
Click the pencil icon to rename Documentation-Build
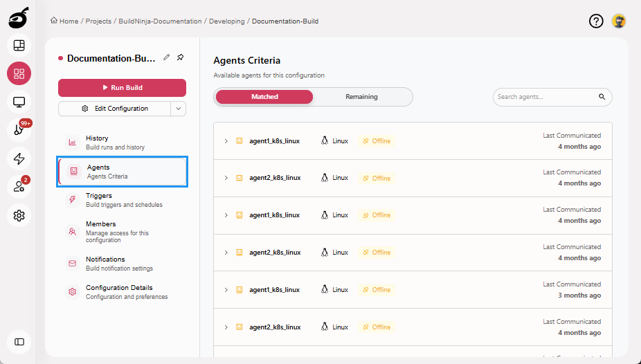point(166,57)
